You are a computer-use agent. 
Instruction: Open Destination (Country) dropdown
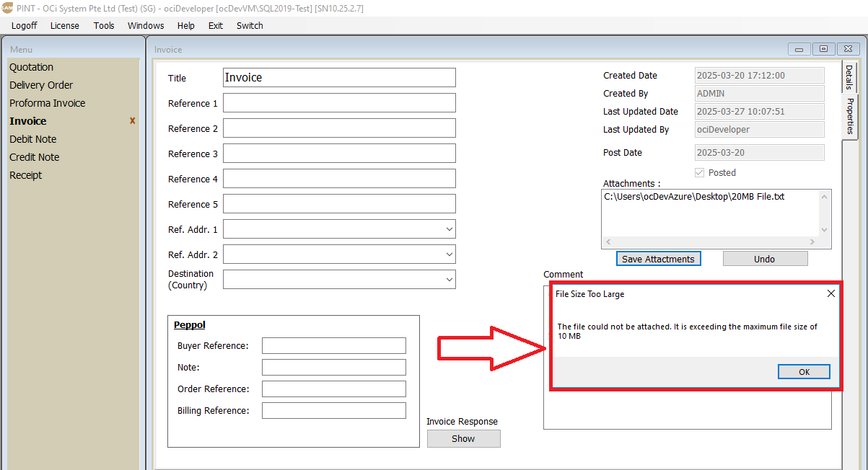450,280
